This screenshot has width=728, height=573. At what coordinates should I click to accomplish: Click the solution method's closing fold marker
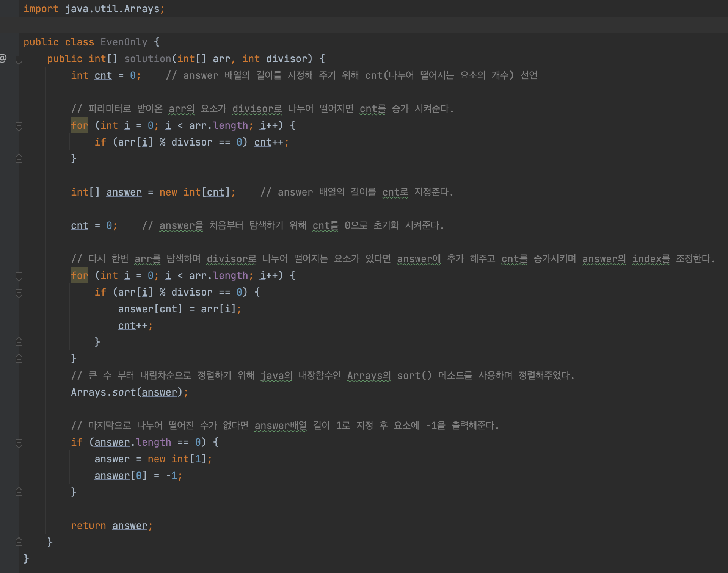pyautogui.click(x=19, y=542)
